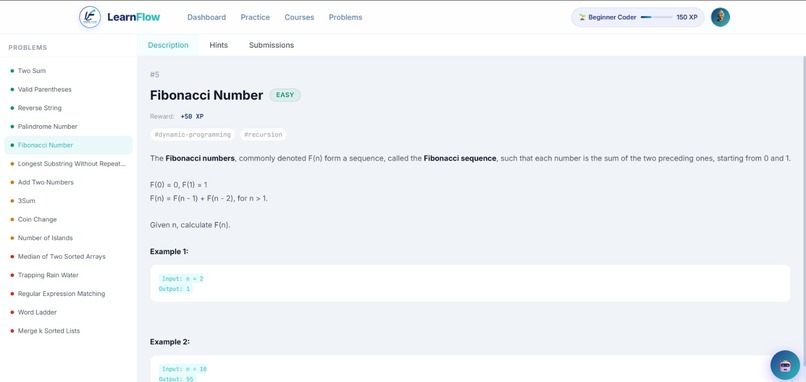806x382 pixels.
Task: Select the Reverse String problem
Action: click(x=68, y=108)
